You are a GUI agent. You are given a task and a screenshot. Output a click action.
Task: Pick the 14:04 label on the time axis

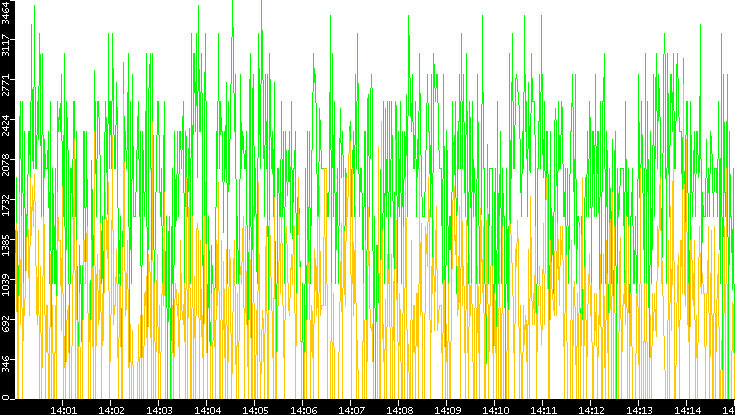tap(207, 409)
